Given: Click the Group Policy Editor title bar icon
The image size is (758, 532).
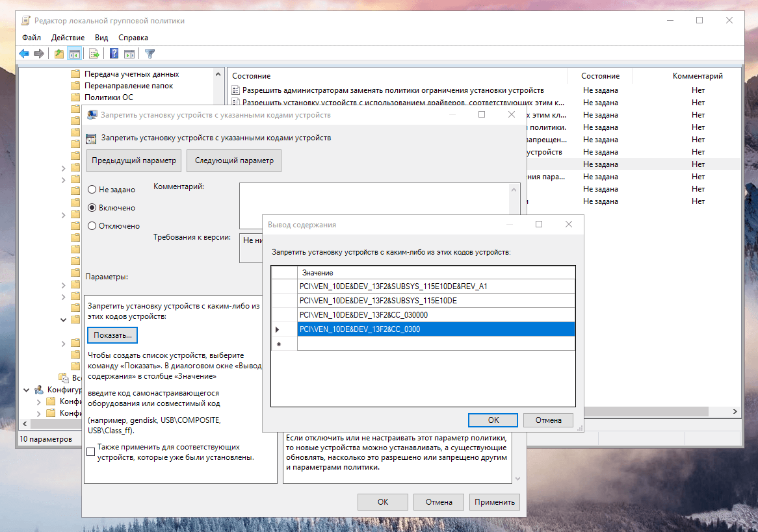Looking at the screenshot, I should [25, 20].
